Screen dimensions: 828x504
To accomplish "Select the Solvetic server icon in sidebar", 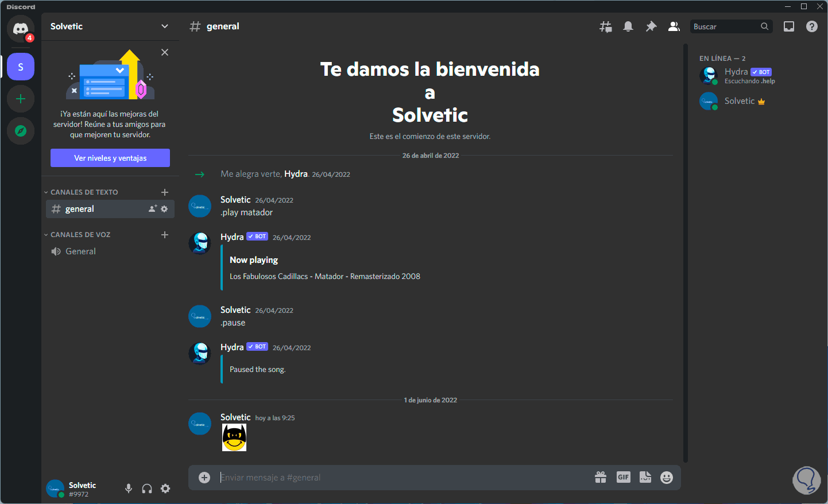I will tap(21, 67).
